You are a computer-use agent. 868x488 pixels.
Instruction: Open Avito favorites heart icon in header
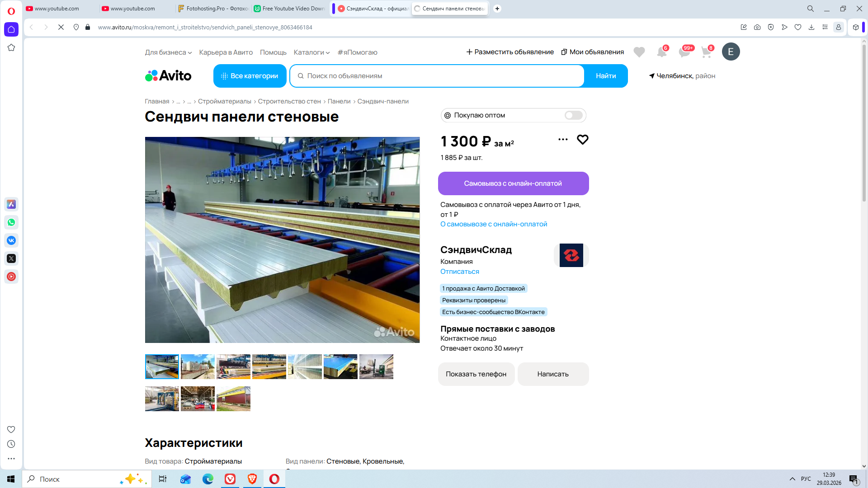click(639, 52)
